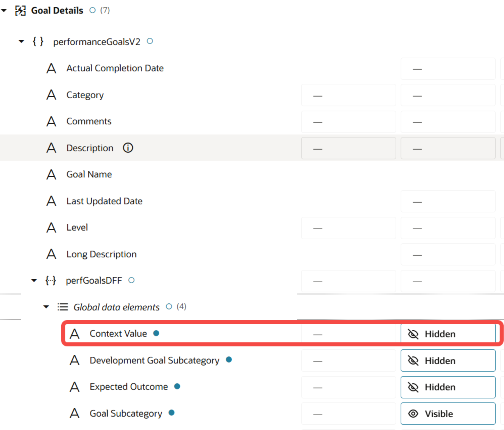This screenshot has width=504, height=430.
Task: Click the circle indicator beside perfGoalsDFF
Action: [131, 280]
